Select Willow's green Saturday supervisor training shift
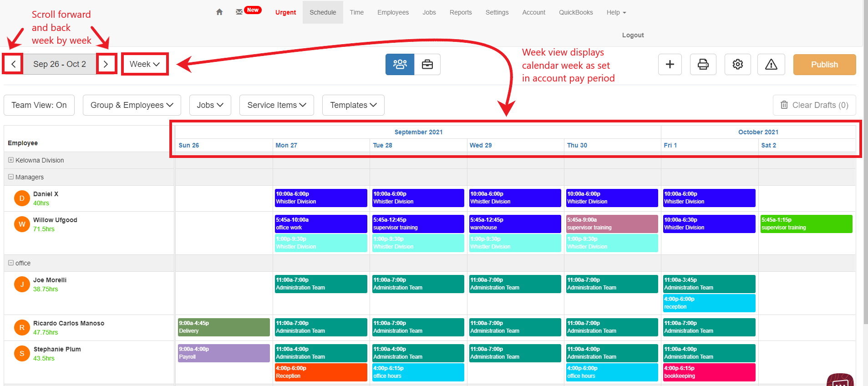The image size is (868, 386). coord(806,223)
